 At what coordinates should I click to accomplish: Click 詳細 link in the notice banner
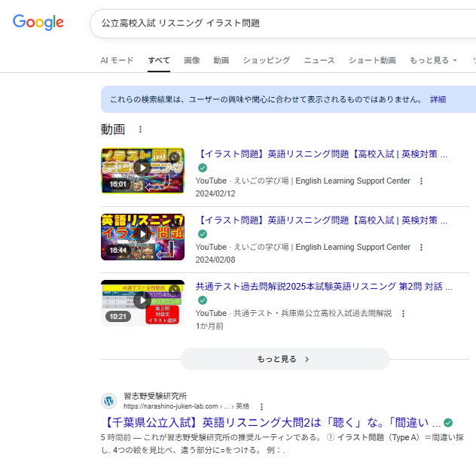coord(438,99)
